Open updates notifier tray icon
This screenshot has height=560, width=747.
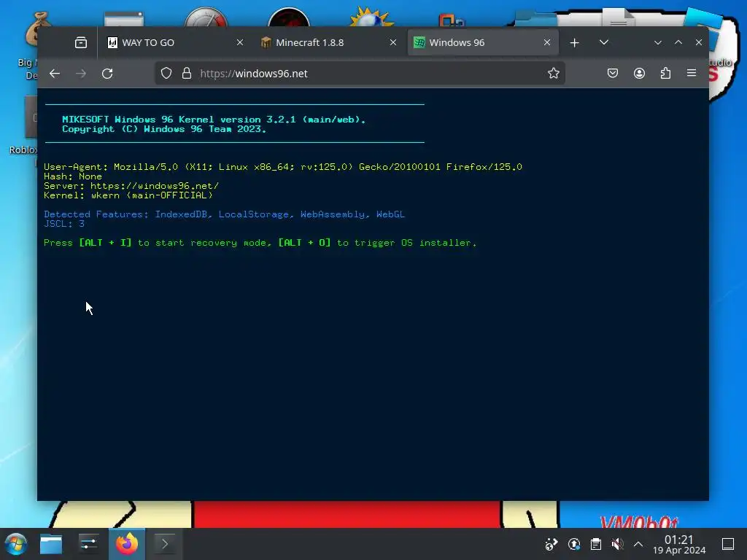574,544
